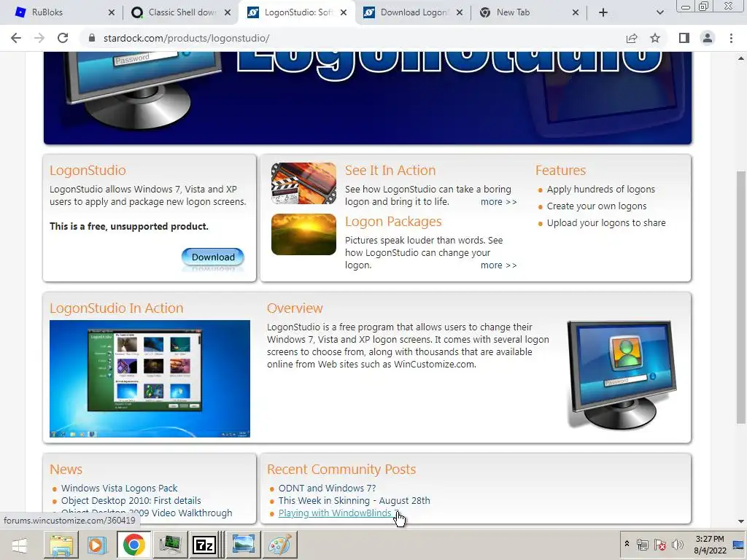Select the LogonStudio: Software tab
This screenshot has height=560, width=747.
(298, 12)
